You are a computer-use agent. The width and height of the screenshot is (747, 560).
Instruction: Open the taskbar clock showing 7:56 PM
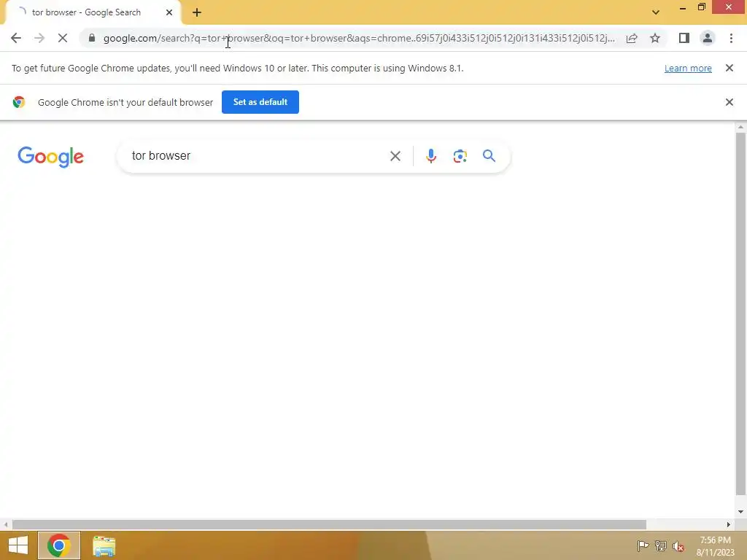(x=715, y=546)
